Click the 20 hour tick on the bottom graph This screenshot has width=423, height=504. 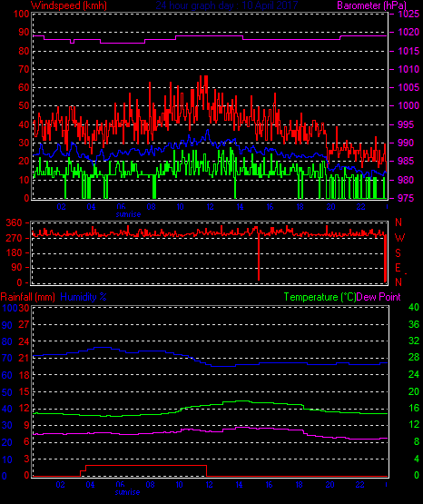coord(330,484)
